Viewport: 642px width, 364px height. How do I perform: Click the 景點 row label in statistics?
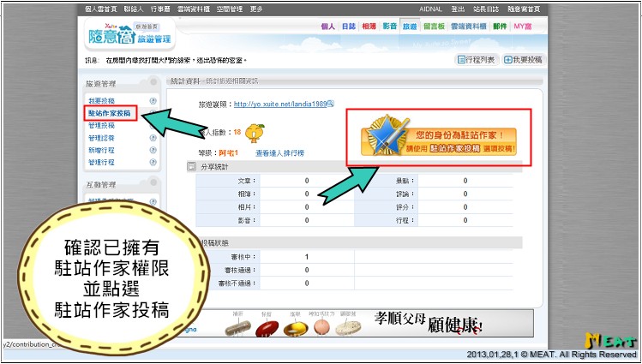(405, 181)
